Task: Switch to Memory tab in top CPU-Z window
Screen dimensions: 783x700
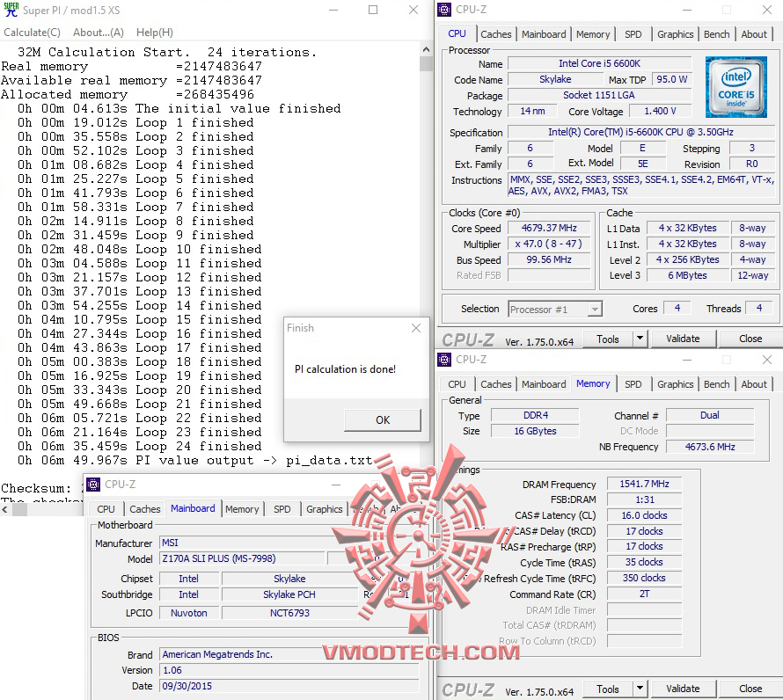Action: pos(593,34)
